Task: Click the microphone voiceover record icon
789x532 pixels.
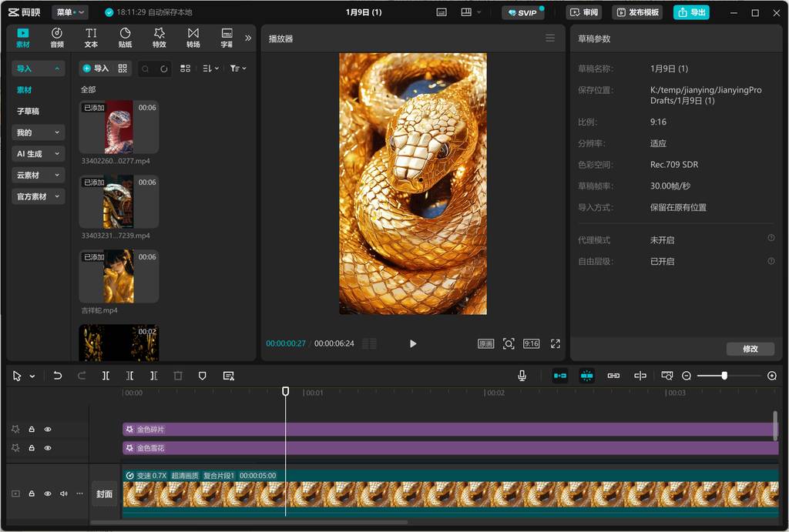Action: click(522, 376)
